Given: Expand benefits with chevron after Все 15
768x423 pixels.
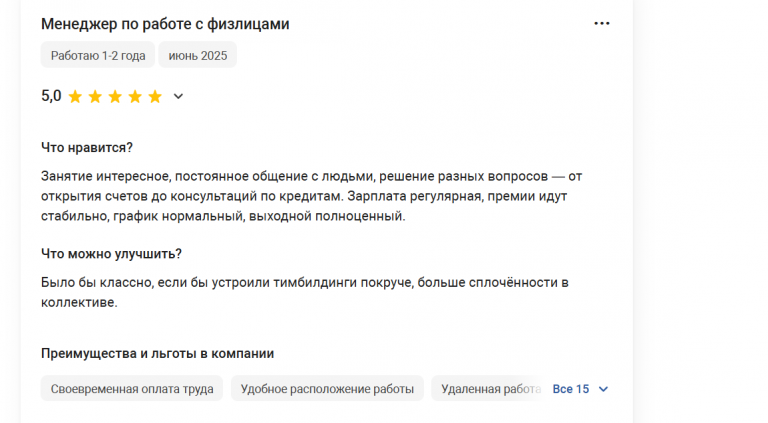Looking at the screenshot, I should pos(603,389).
